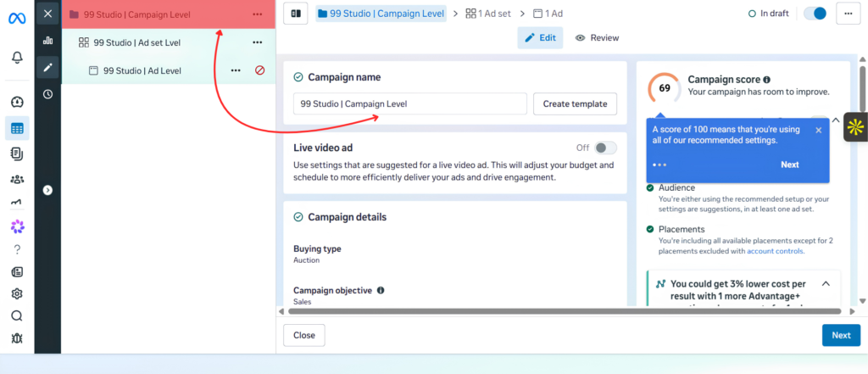Screen dimensions: 868x374
Task: Open the purple flower Advantage icon
Action: point(17,226)
